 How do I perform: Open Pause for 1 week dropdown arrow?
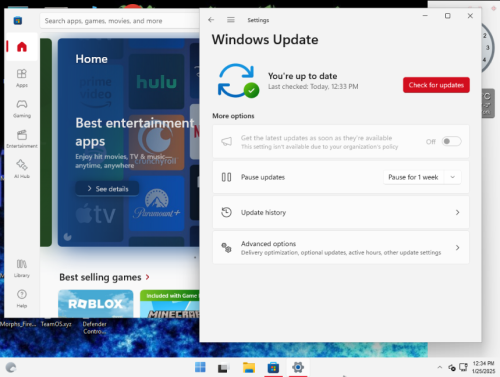tap(453, 177)
